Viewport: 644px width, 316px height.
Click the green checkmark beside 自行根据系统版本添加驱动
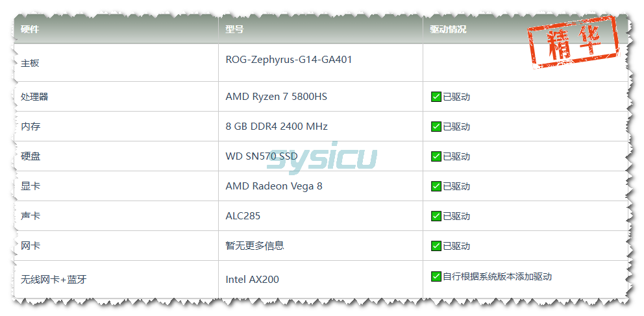(x=436, y=276)
